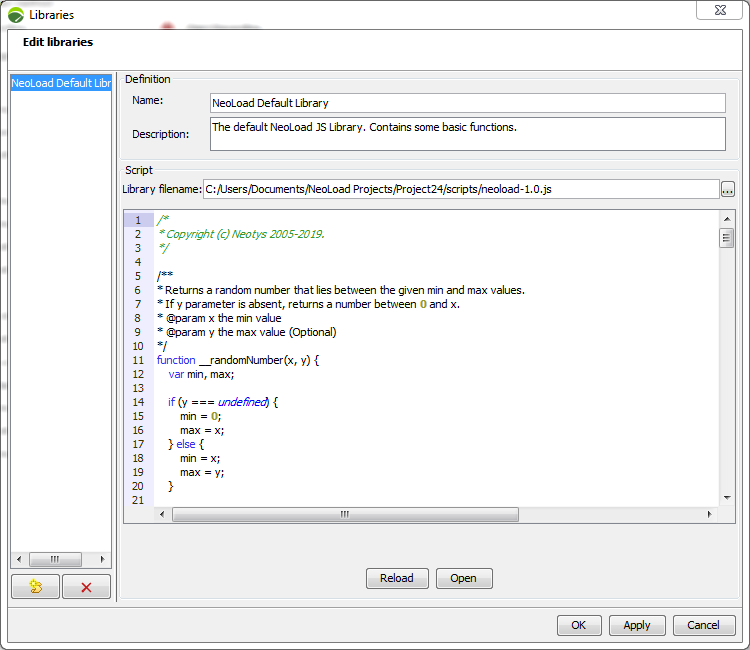The image size is (750, 650).
Task: Click the red X delete library button
Action: tap(86, 587)
